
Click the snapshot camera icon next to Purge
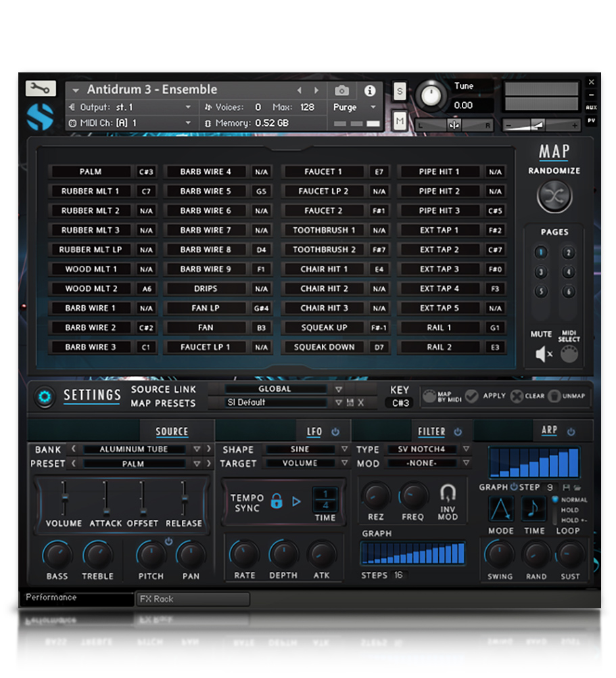(x=341, y=90)
